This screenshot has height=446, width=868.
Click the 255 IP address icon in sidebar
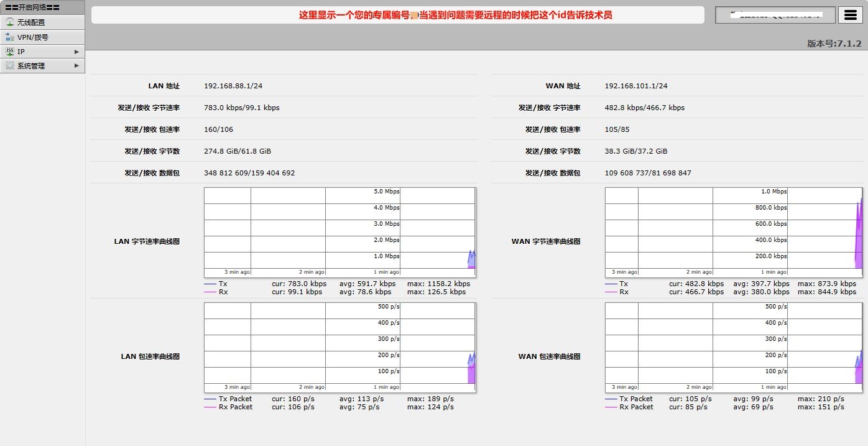coord(10,51)
